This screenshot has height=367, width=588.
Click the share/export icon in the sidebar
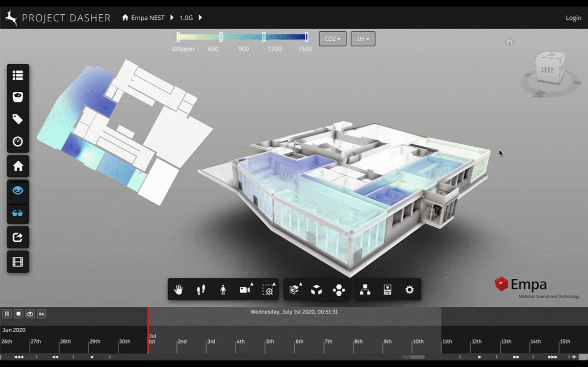(18, 237)
